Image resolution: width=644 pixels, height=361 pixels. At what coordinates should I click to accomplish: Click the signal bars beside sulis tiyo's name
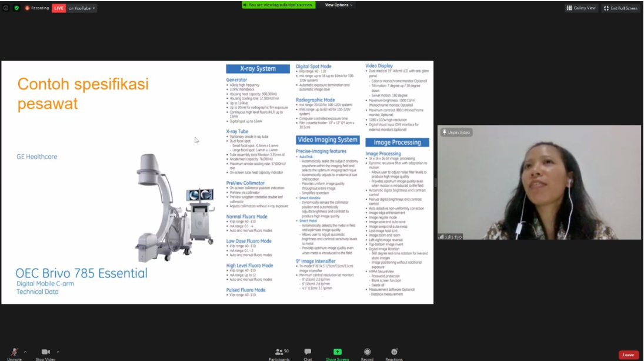point(441,237)
